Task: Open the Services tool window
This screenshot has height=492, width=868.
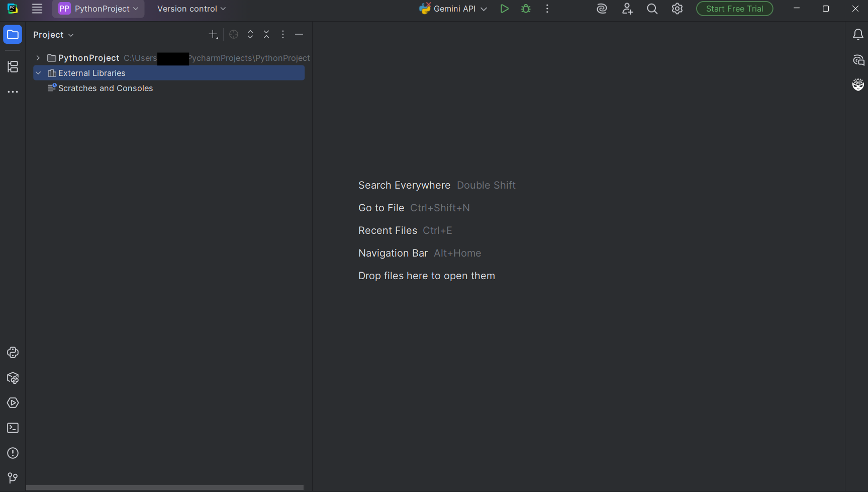Action: tap(13, 403)
